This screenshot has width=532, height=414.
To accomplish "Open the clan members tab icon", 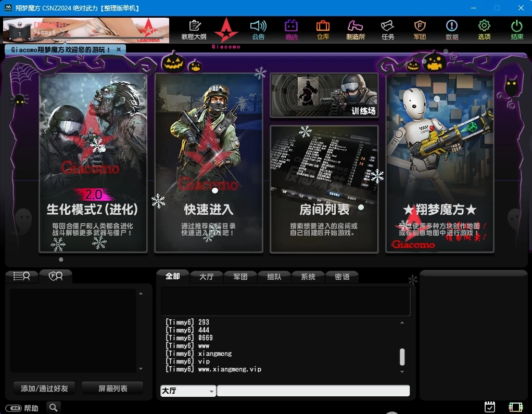I will (x=56, y=276).
